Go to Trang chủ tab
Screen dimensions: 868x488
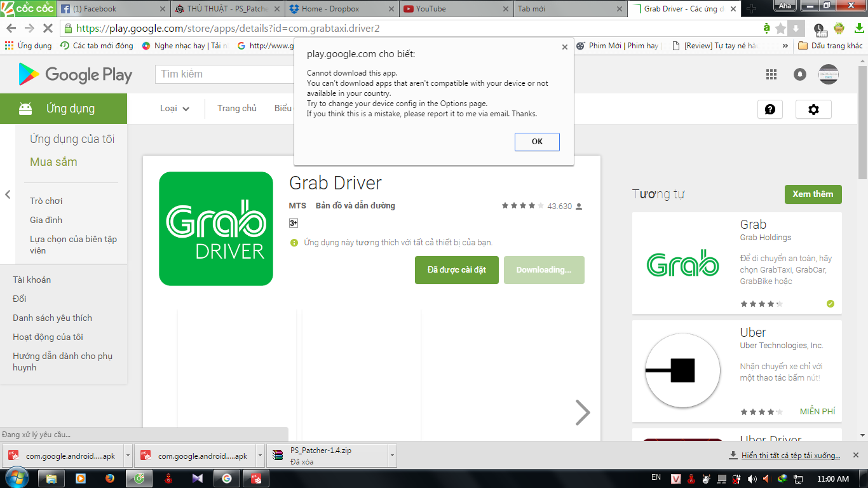click(237, 109)
